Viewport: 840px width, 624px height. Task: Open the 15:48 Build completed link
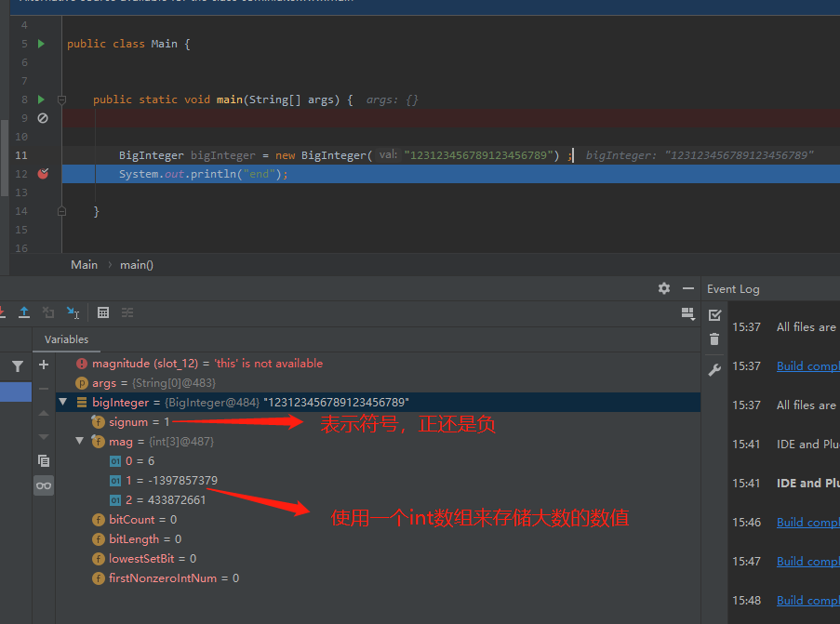[x=807, y=601]
